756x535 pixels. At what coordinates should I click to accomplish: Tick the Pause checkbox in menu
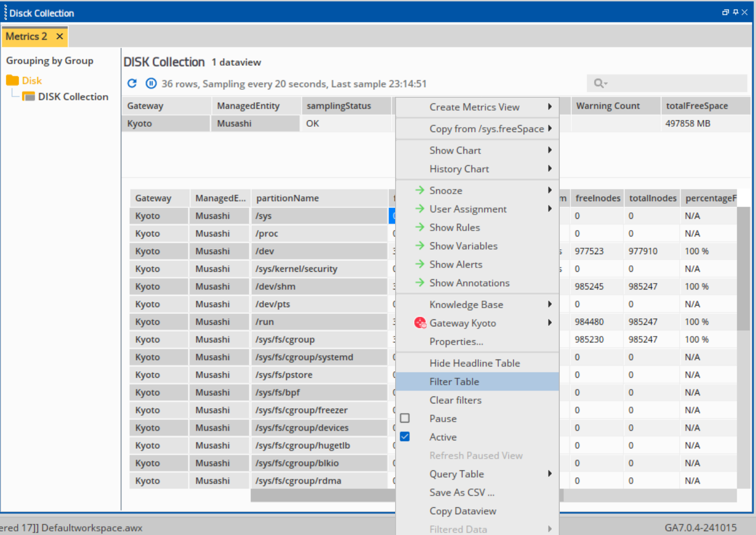pyautogui.click(x=405, y=418)
